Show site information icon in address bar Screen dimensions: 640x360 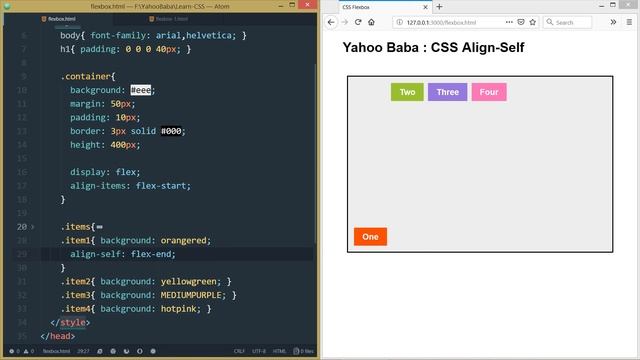(x=400, y=22)
